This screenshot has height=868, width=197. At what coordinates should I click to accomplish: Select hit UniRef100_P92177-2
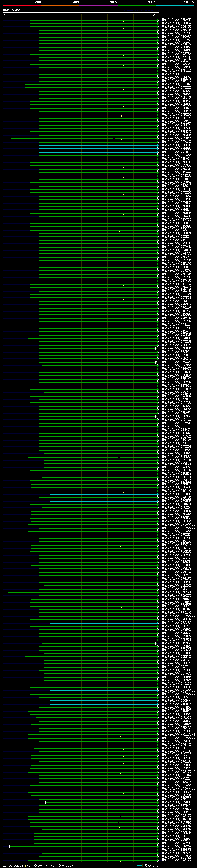pyautogui.click(x=179, y=772)
